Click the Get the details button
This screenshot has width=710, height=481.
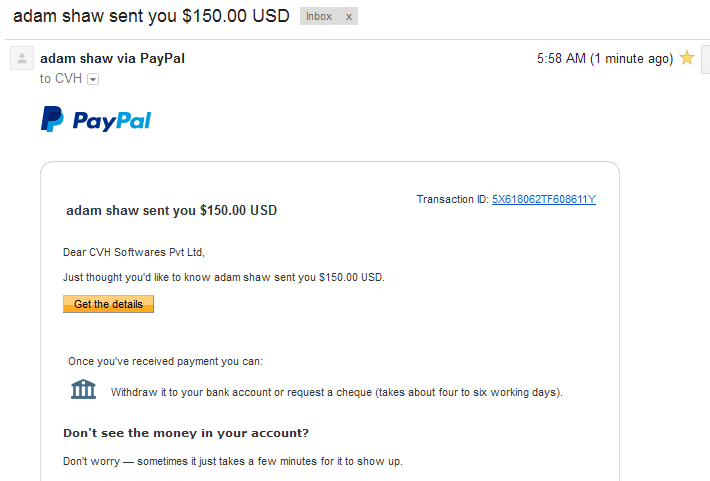point(108,304)
